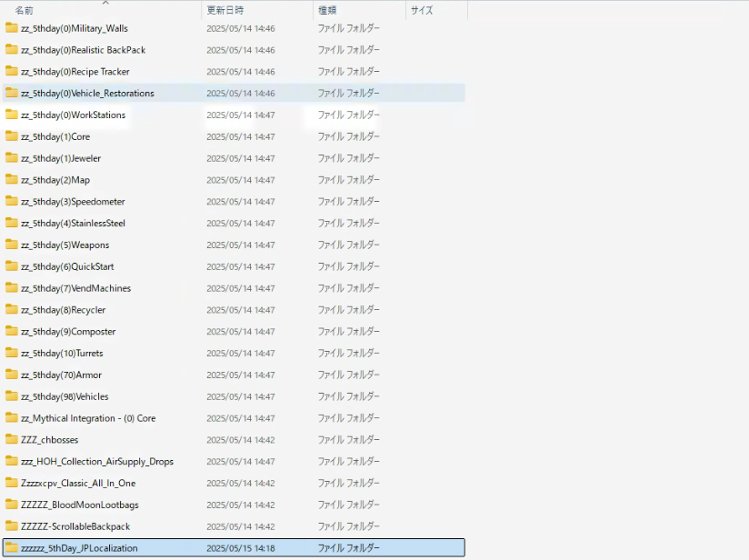Click folder icon of zz_5thday(0)WorkStations

(x=12, y=115)
